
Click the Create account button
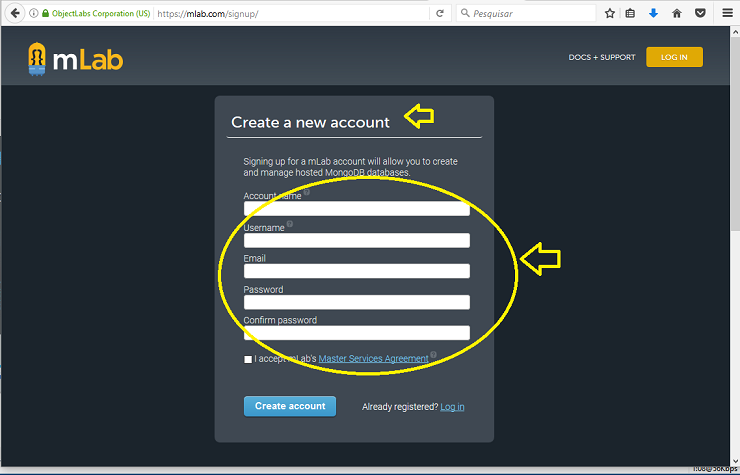click(x=290, y=406)
